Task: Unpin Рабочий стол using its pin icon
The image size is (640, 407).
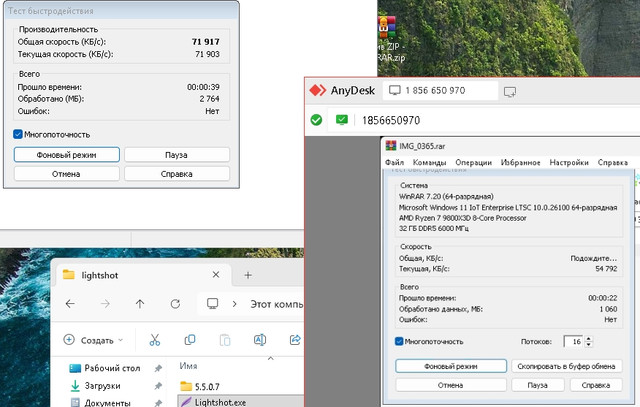Action: coord(158,368)
